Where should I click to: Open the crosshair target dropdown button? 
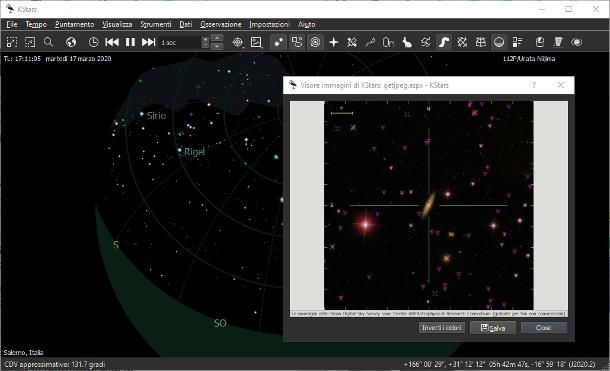(x=238, y=42)
